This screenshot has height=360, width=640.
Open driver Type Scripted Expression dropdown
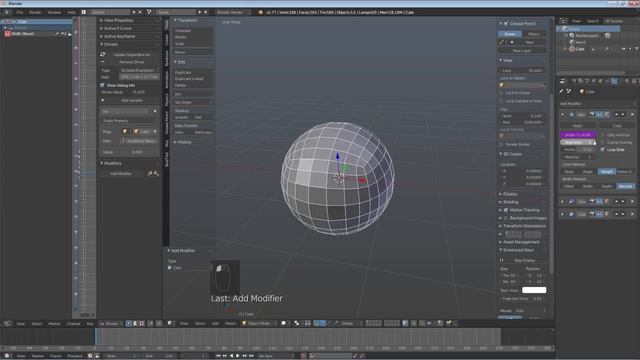coord(139,70)
